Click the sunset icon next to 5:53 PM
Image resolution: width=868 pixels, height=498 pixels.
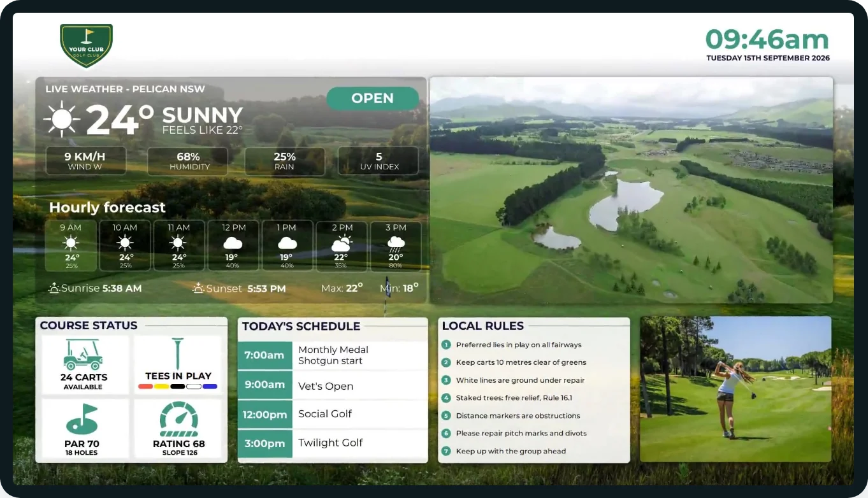tap(198, 288)
